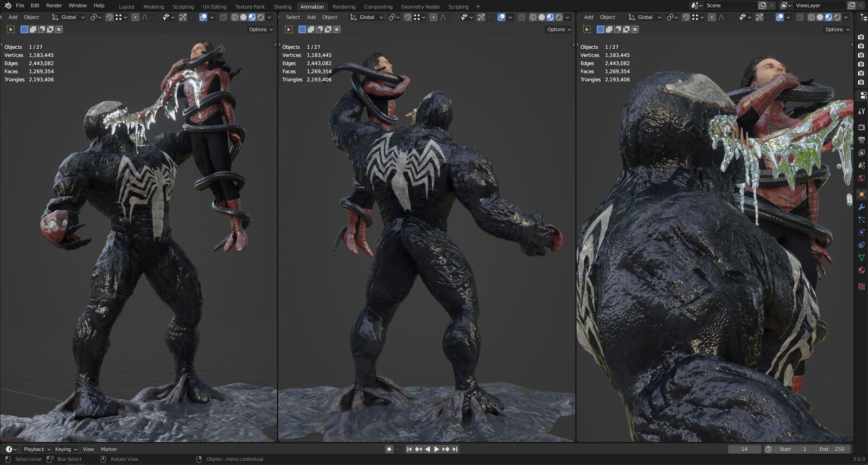Click the Blender logo menu
Image resolution: width=868 pixels, height=465 pixels.
(8, 5)
